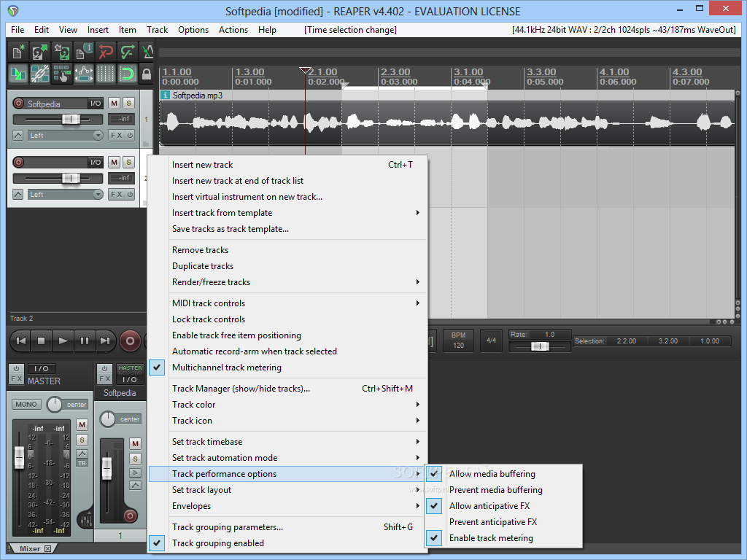Open envelope icon on Softpedia track panel
747x560 pixels.
click(18, 135)
